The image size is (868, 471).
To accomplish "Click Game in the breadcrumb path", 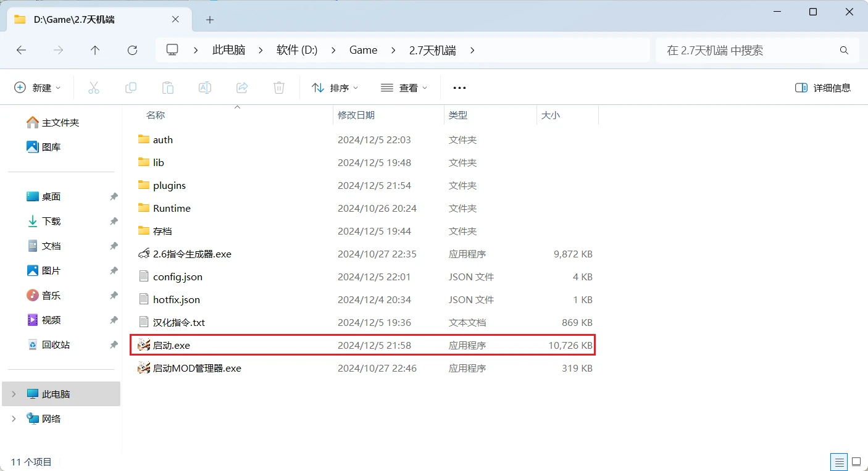I will (363, 50).
